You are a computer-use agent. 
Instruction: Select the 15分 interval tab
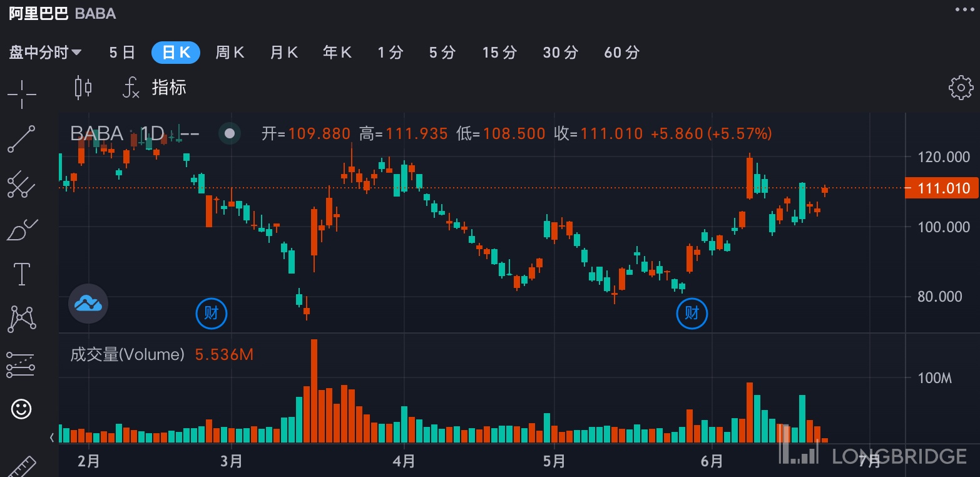[x=499, y=53]
